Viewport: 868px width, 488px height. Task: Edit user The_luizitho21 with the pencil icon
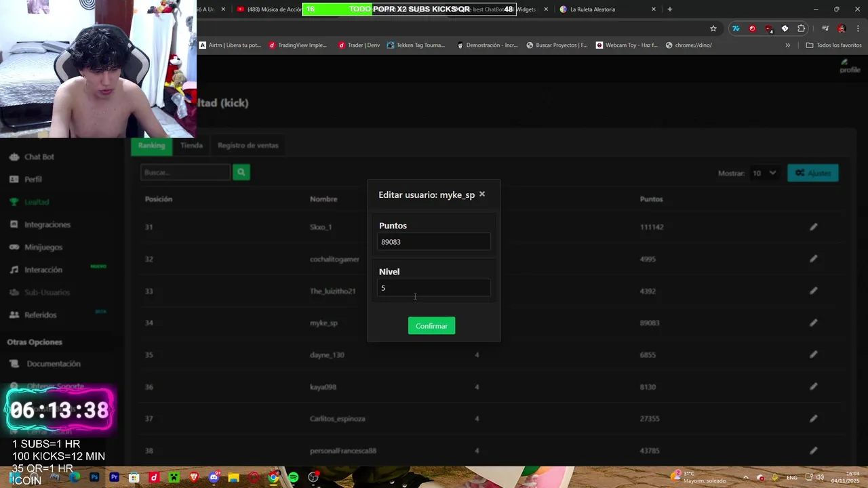(814, 291)
